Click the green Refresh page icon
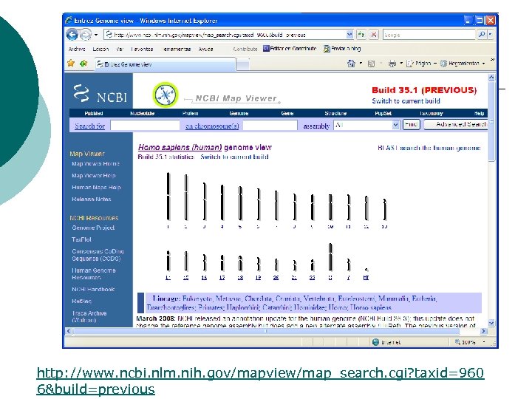 click(361, 35)
